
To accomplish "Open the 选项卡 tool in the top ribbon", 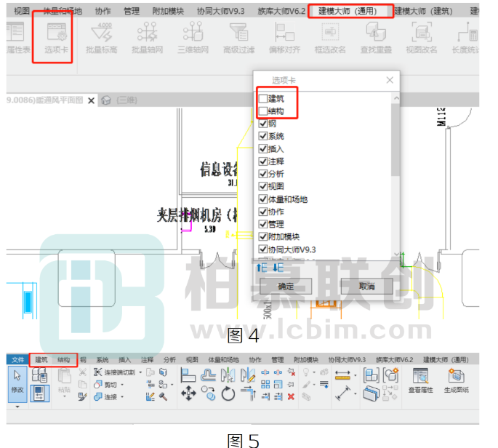I will coord(56,38).
